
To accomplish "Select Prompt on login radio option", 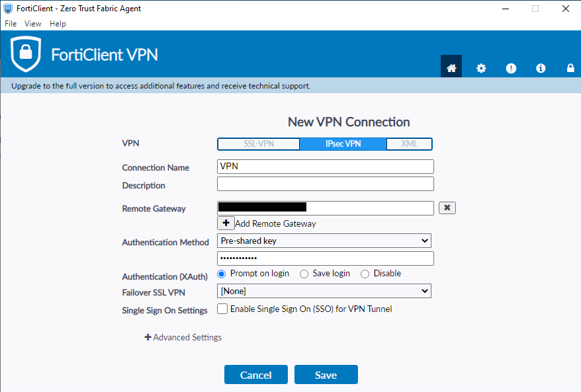I will point(221,274).
